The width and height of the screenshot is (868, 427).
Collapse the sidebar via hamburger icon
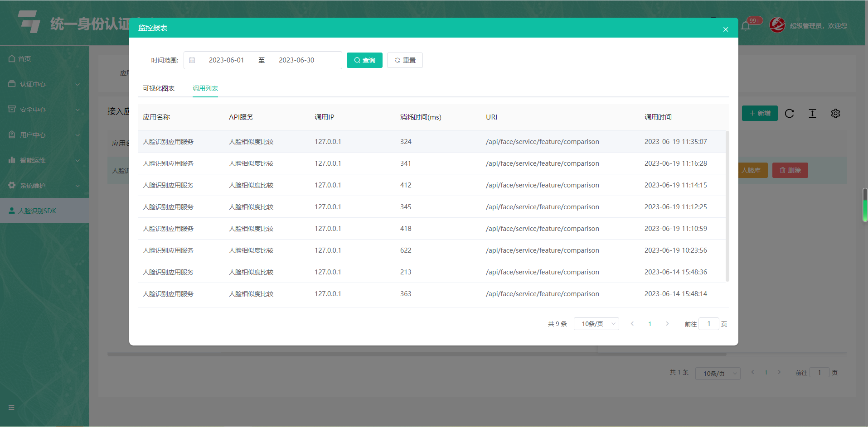pos(11,408)
